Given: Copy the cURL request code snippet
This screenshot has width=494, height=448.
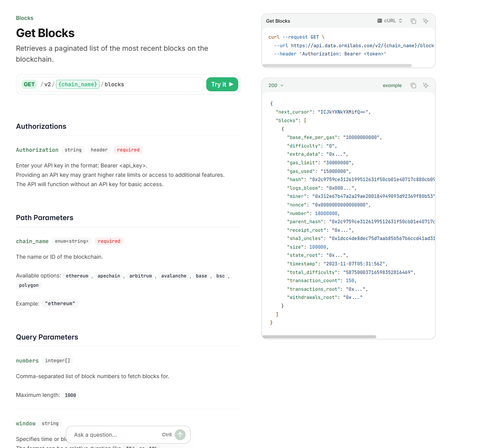Looking at the screenshot, I should point(413,21).
